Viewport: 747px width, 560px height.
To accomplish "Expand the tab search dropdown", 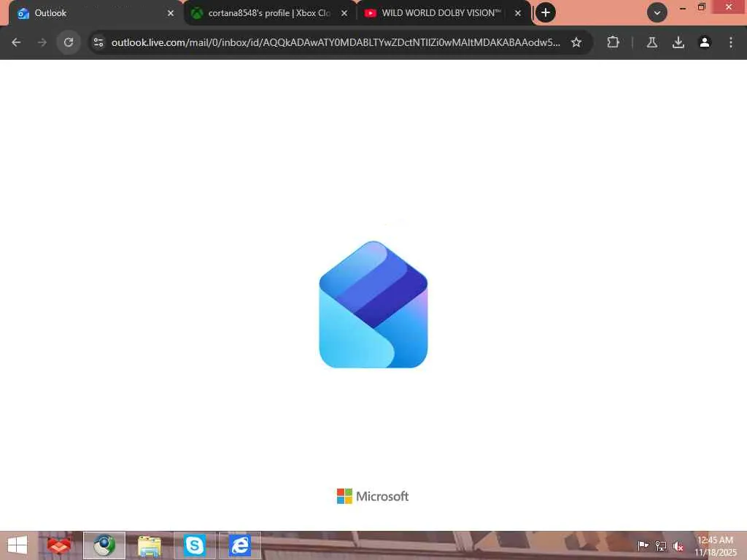I will pos(657,13).
